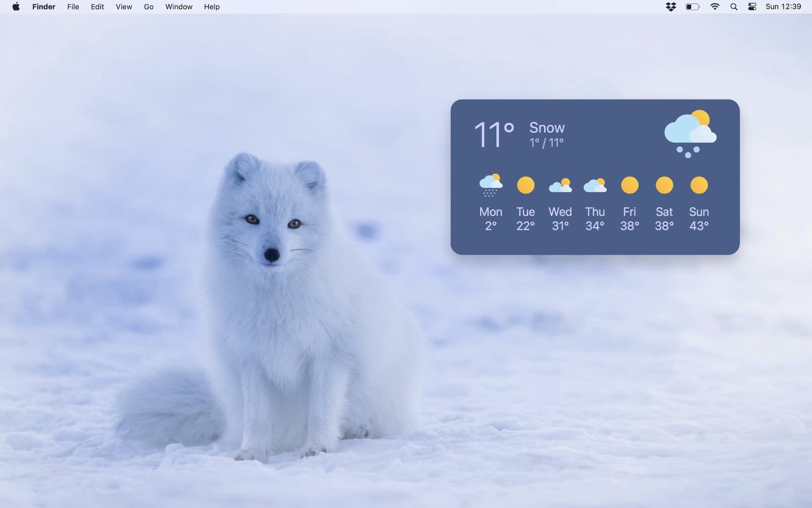Open the Help menu
The width and height of the screenshot is (812, 508).
click(212, 7)
